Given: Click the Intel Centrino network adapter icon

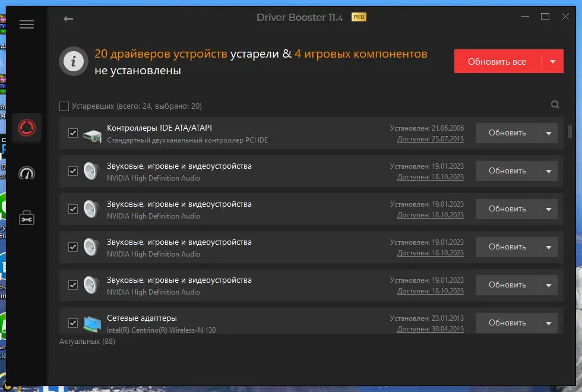Looking at the screenshot, I should 90,323.
